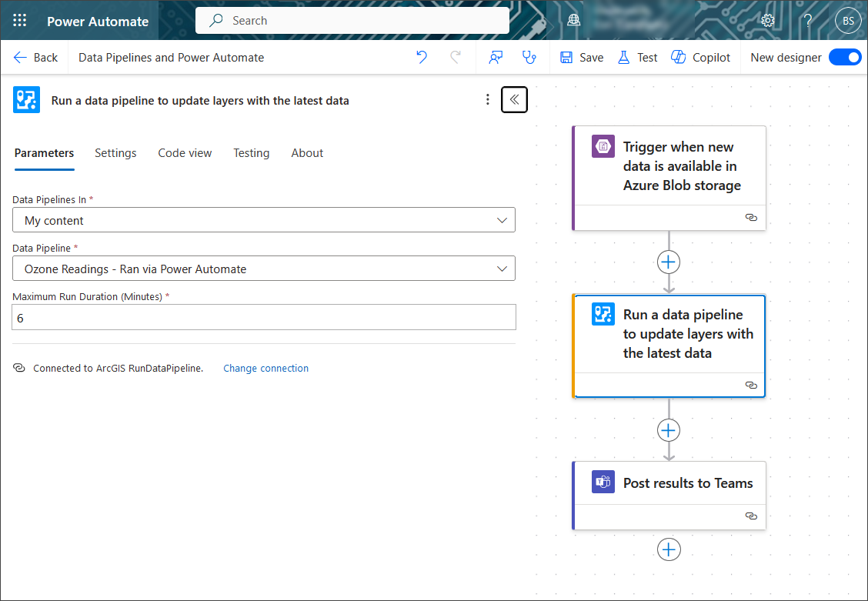Viewport: 868px width, 601px height.
Task: Open the Settings tab of the action
Action: (115, 152)
